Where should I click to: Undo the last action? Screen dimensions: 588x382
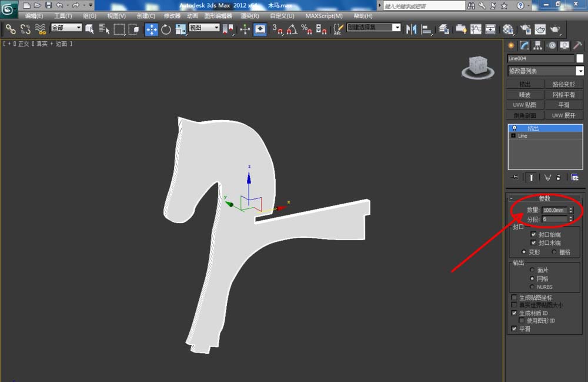tap(59, 5)
